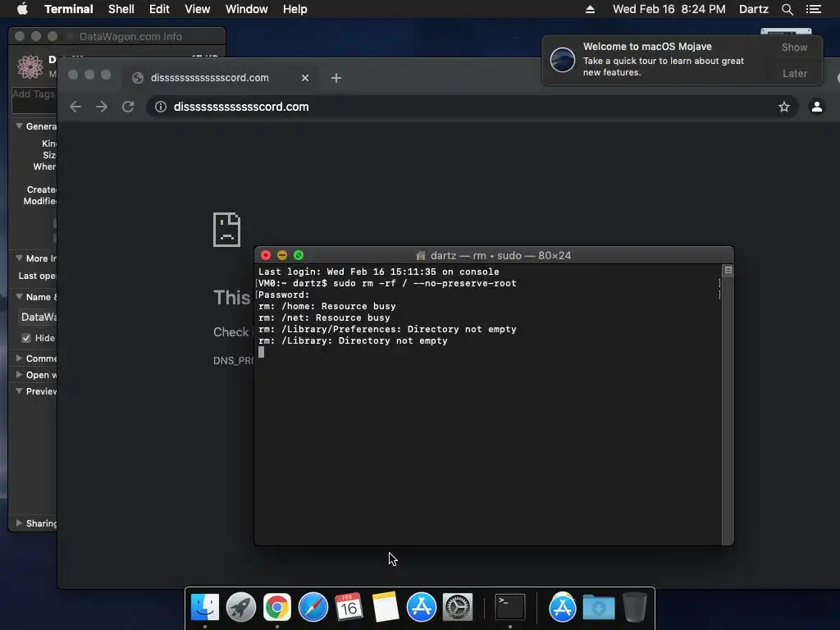Reload the dissssssssssssscord.com page
The image size is (840, 630).
click(x=128, y=107)
